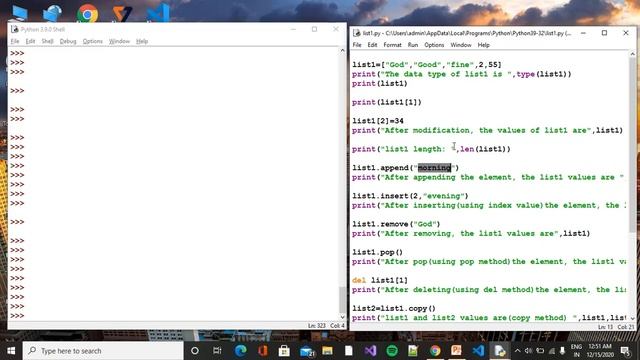Open Shell menu in Python Shell window
The width and height of the screenshot is (640, 360).
[x=47, y=41]
